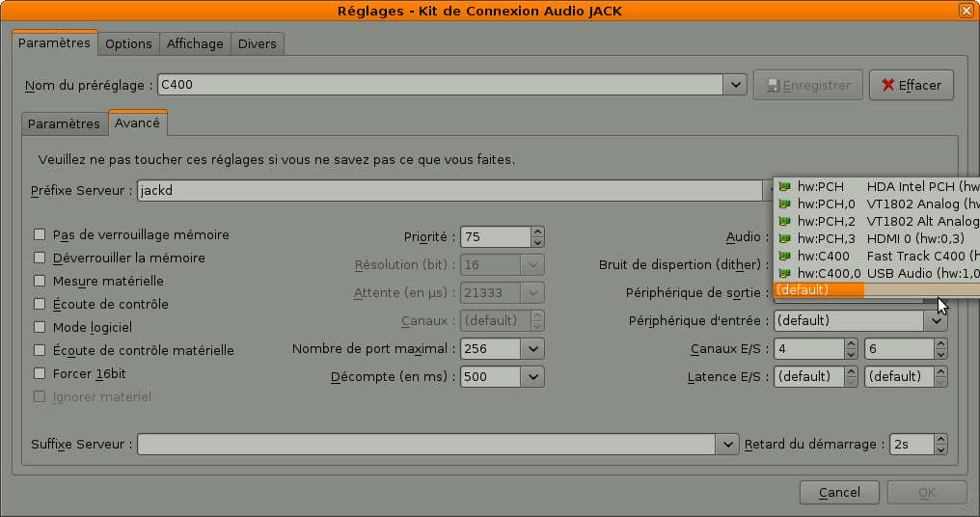Choose the hw:PCH,2 VT1802 Alt Analog icon

[x=784, y=221]
